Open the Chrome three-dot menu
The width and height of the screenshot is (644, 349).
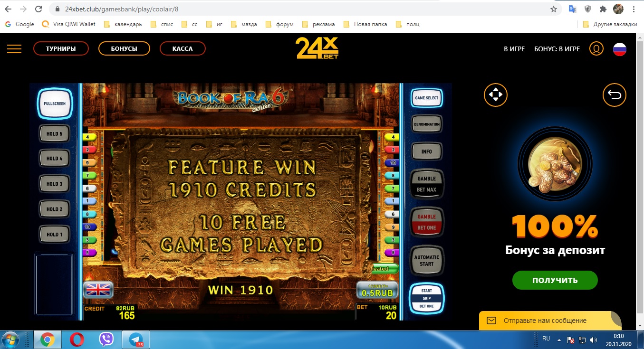[x=634, y=9]
